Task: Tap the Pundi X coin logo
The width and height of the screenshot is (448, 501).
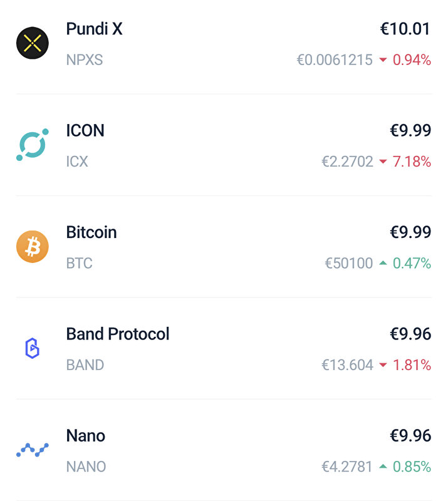Action: [33, 43]
